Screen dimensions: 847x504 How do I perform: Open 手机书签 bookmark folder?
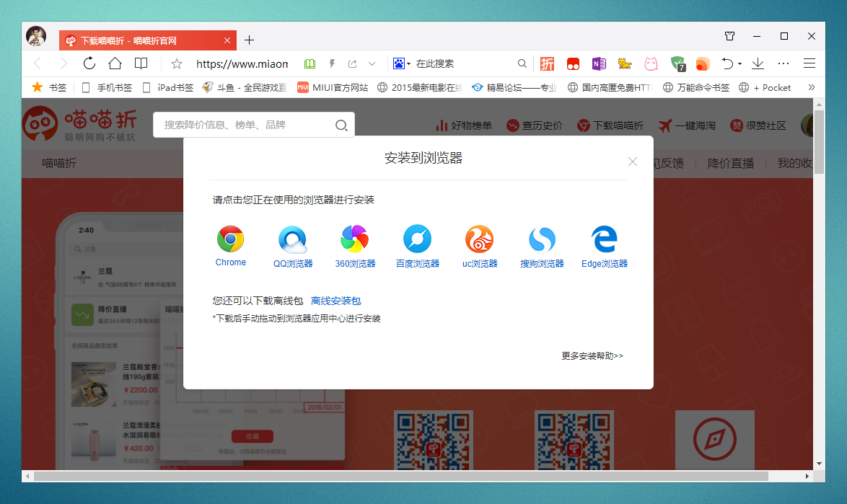(106, 87)
